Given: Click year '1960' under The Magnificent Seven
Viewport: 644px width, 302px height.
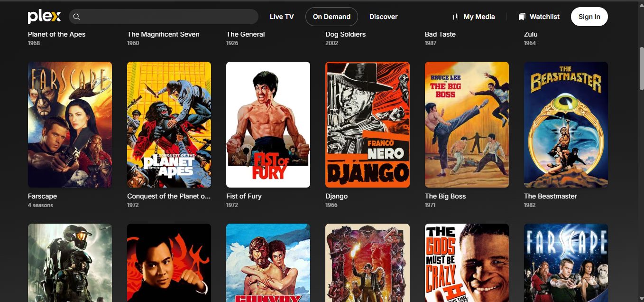Looking at the screenshot, I should click(133, 43).
